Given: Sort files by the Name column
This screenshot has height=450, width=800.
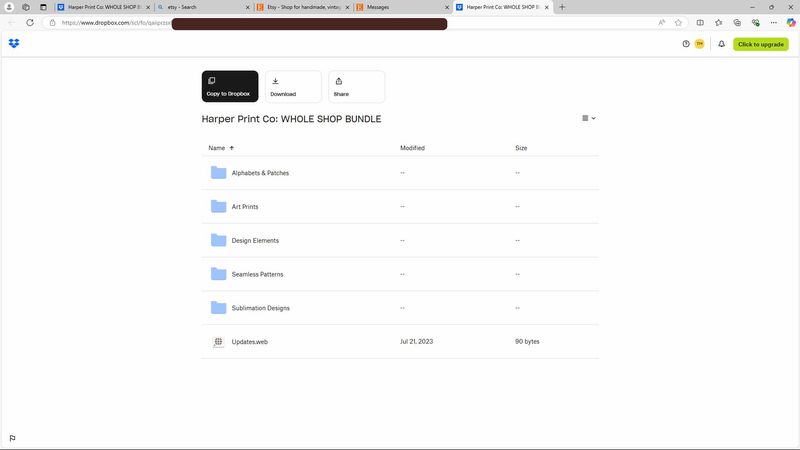Looking at the screenshot, I should coord(217,148).
